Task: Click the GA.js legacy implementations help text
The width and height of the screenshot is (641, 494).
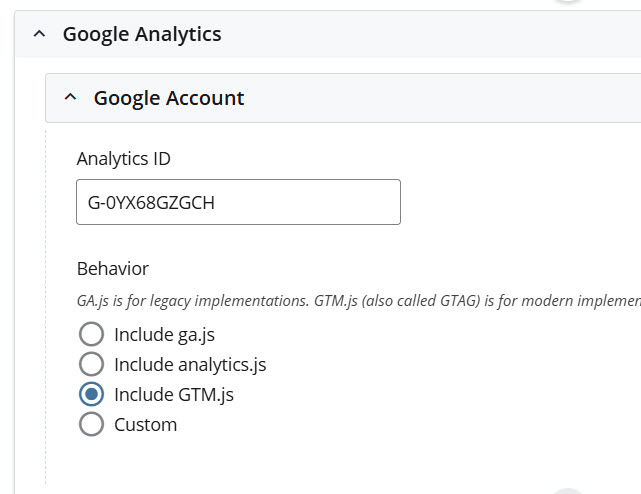Action: coord(359,301)
